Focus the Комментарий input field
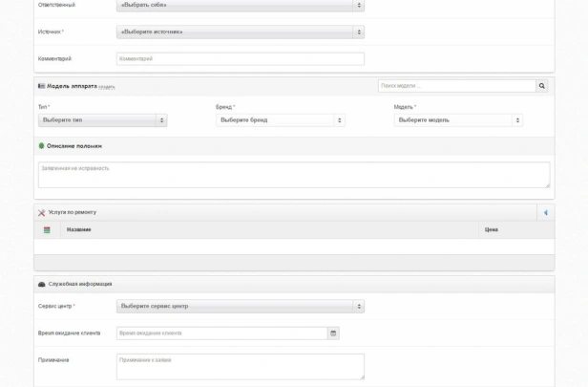This screenshot has width=588, height=387. pyautogui.click(x=240, y=58)
